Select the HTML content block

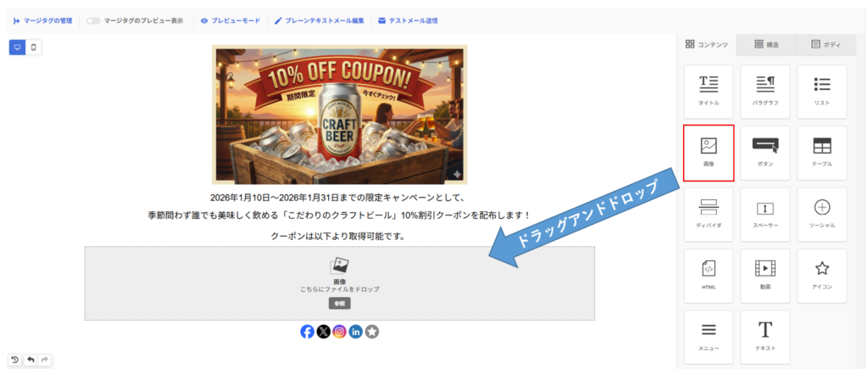pyautogui.click(x=709, y=276)
